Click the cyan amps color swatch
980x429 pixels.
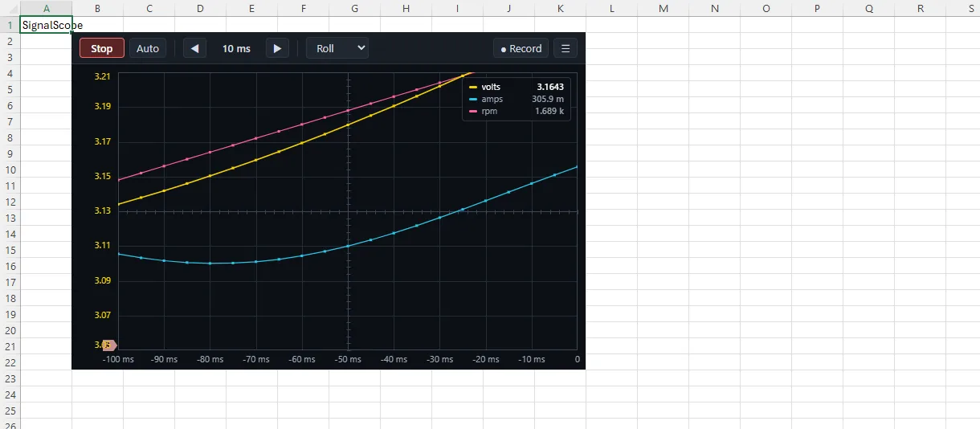(473, 99)
